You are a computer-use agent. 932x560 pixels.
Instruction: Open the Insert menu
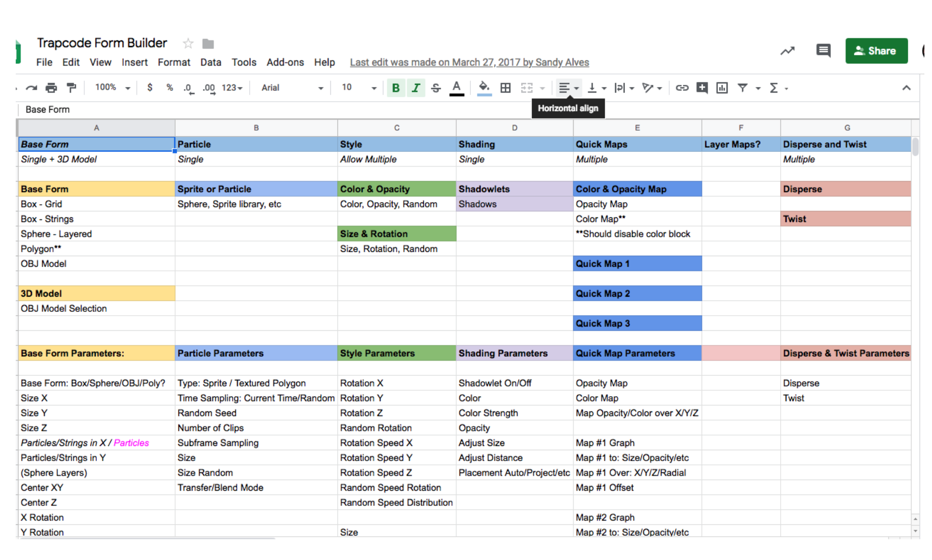(135, 63)
